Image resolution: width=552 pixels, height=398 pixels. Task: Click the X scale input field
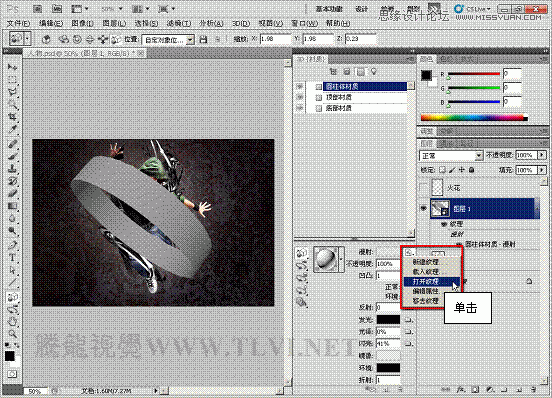[276, 39]
